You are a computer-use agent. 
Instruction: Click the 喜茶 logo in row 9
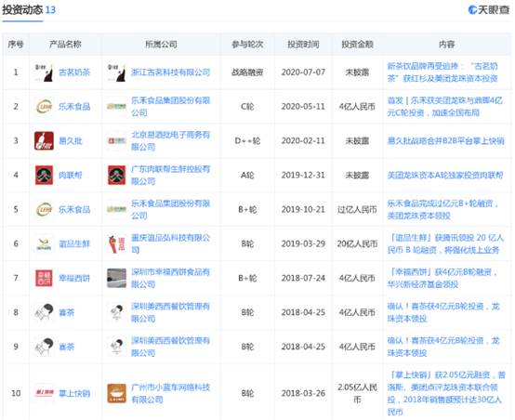[x=44, y=347]
